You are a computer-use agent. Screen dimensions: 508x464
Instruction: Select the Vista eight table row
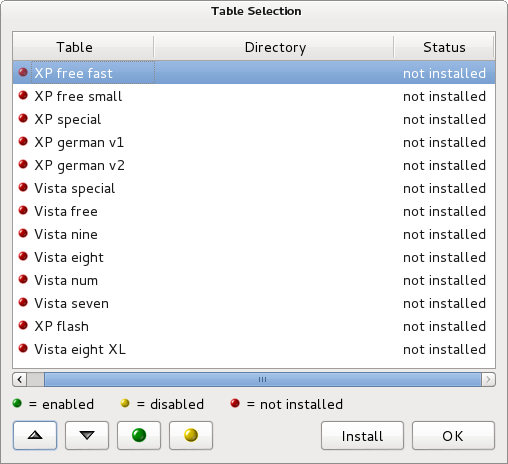[x=254, y=257]
